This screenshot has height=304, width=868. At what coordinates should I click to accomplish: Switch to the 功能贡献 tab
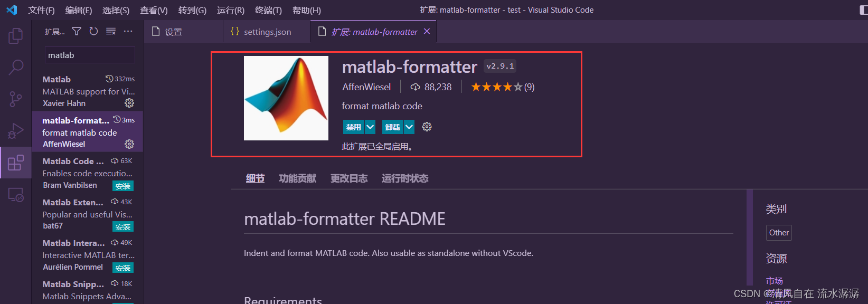(x=297, y=178)
